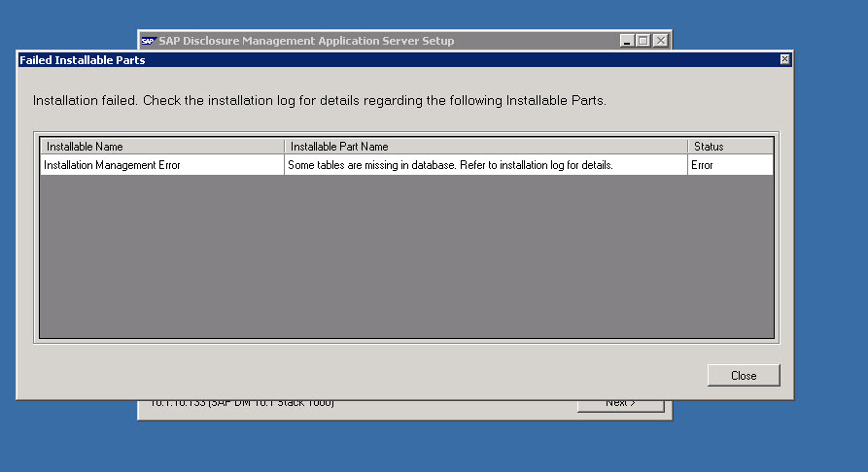This screenshot has width=868, height=472.
Task: Sort by the Status column header
Action: point(730,146)
